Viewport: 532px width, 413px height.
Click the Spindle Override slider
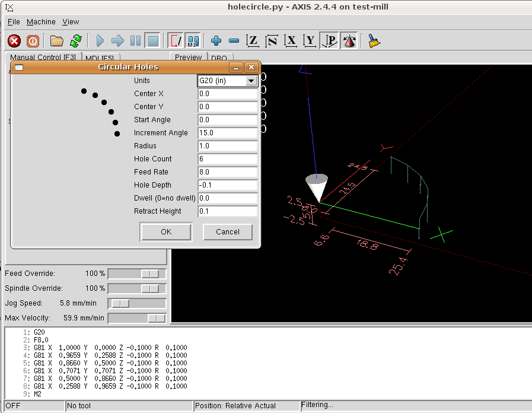click(137, 289)
